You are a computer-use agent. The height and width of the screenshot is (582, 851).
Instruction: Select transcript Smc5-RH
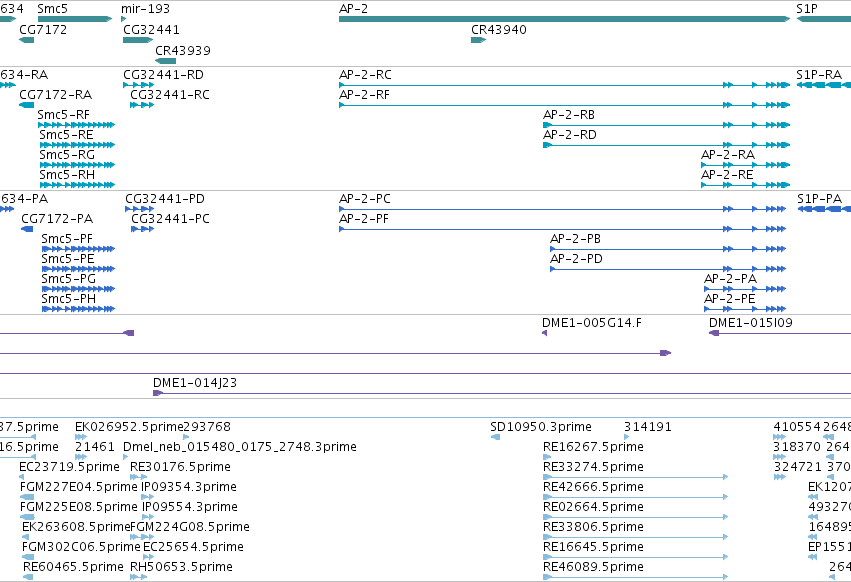tap(78, 185)
